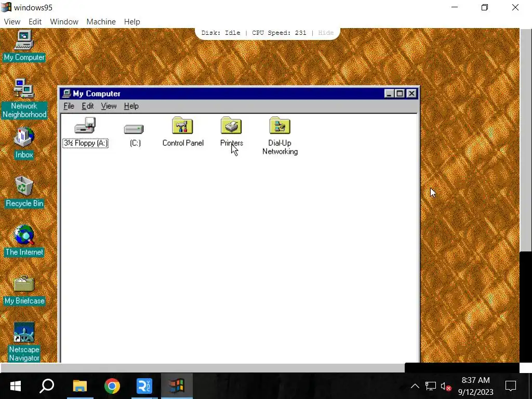Open the host app Window menu

click(x=64, y=22)
